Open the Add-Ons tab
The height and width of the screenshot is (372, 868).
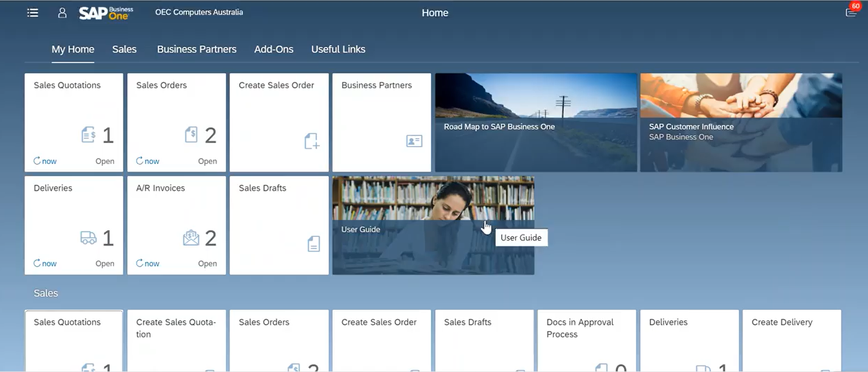(274, 49)
